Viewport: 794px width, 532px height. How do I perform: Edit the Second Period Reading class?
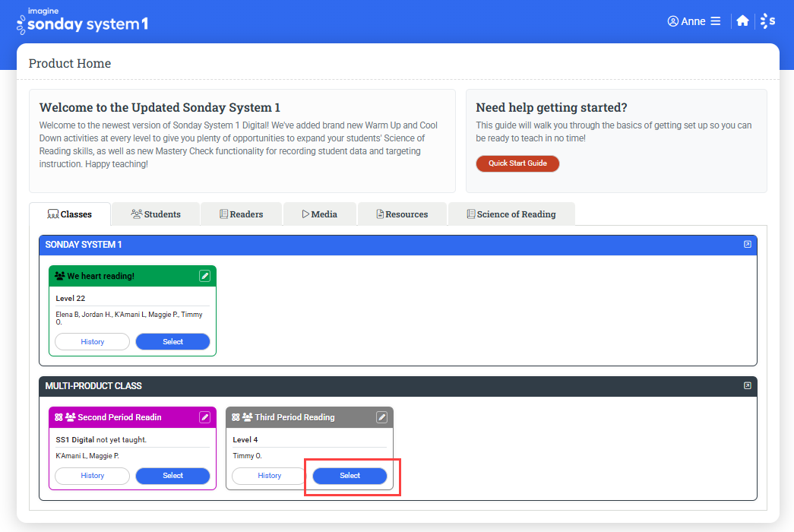[204, 417]
